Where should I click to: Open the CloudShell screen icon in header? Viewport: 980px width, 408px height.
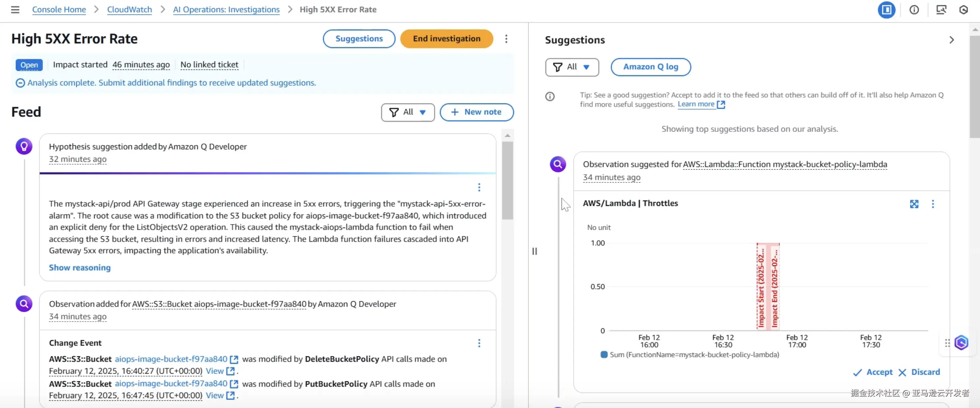point(941,10)
